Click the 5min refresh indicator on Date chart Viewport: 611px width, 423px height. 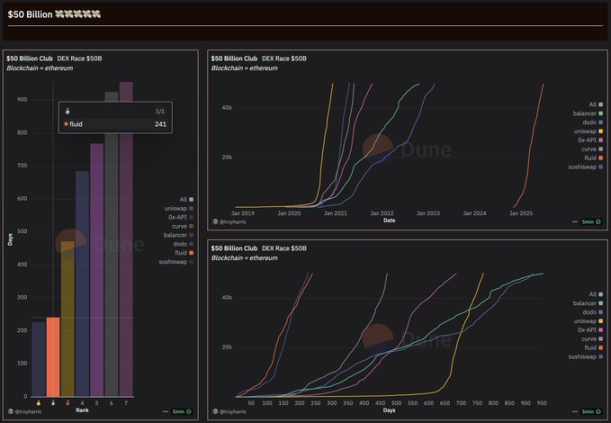click(x=592, y=222)
